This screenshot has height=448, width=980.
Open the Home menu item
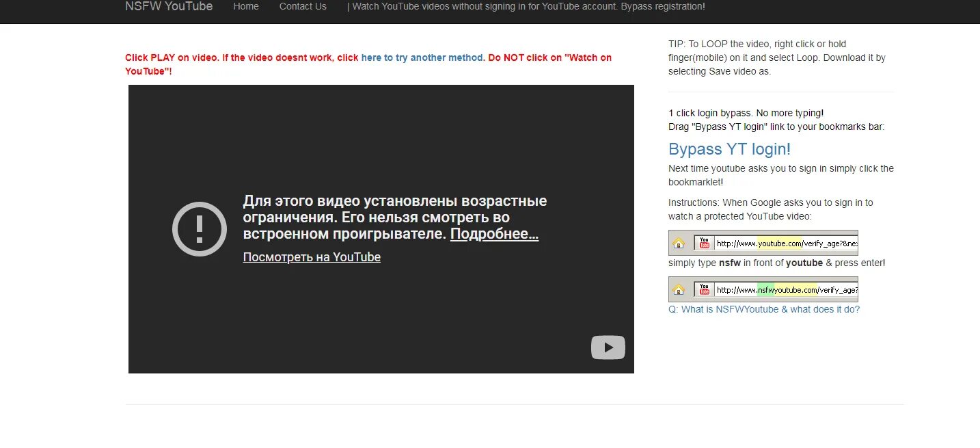point(246,6)
